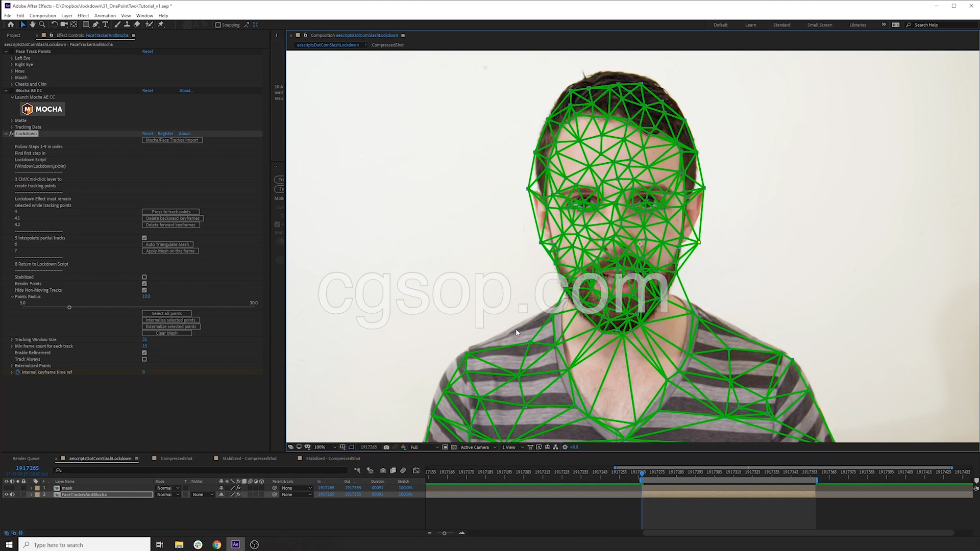
Task: Expand Tracking Window Size property
Action: pos(12,340)
